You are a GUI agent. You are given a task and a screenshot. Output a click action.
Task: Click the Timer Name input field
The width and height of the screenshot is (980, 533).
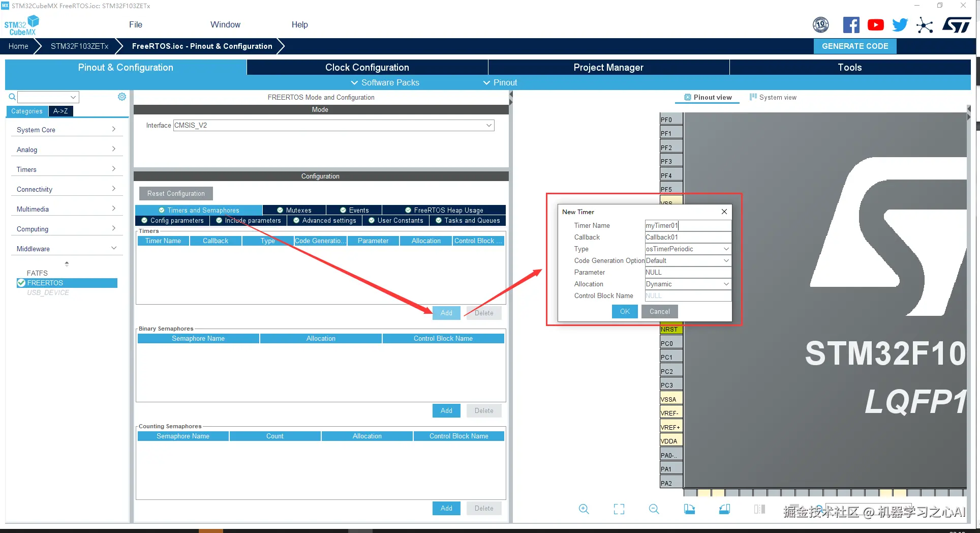(x=688, y=225)
